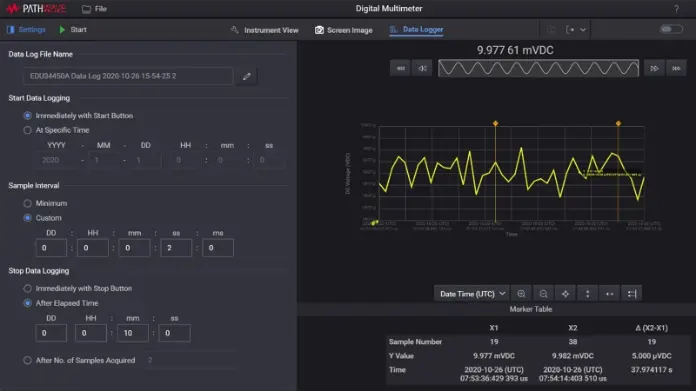This screenshot has width=696, height=391.
Task: Select Immediately with Stop Button option
Action: pos(28,288)
